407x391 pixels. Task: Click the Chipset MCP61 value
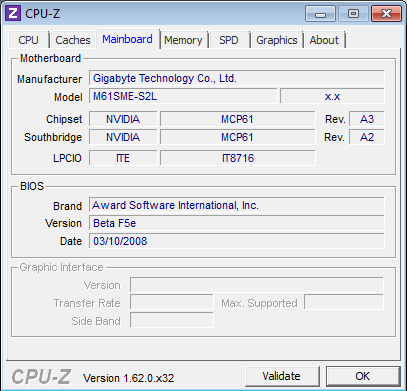pos(237,119)
